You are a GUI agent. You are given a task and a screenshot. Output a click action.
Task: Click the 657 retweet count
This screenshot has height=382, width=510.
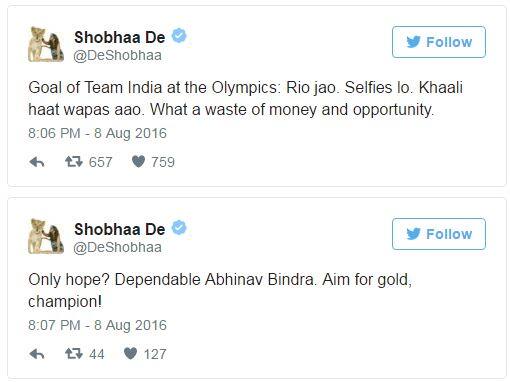click(100, 162)
